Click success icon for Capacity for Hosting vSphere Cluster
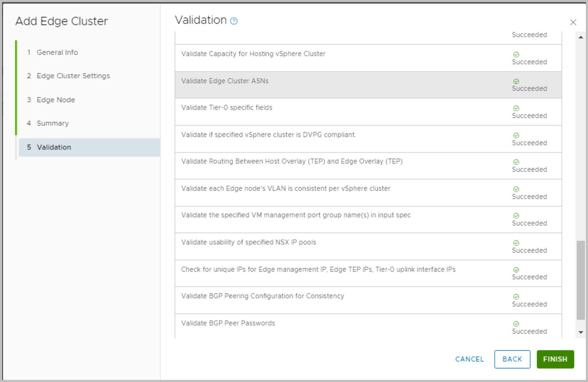The width and height of the screenshot is (588, 382). 516,54
